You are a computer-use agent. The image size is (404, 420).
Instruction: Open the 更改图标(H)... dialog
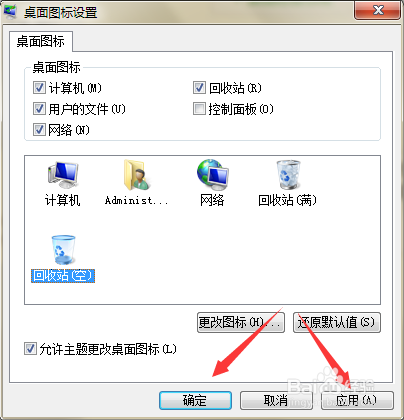pos(241,322)
